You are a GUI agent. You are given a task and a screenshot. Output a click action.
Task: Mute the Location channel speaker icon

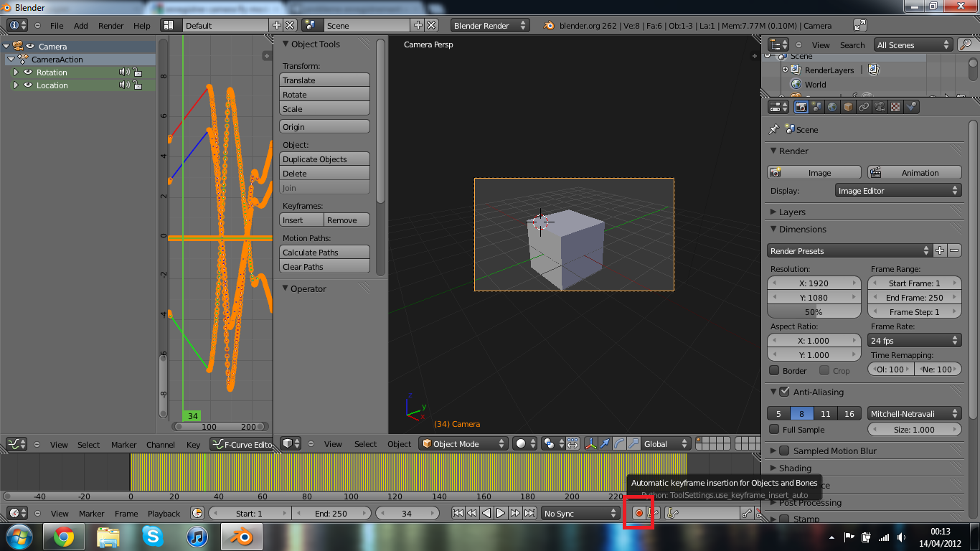[x=123, y=85]
